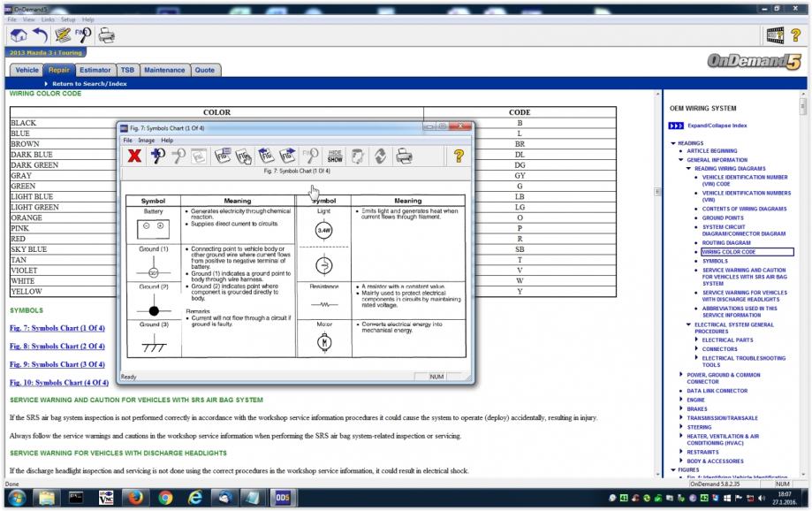Screen dimensions: 812x511
Task: Print the figure using the printer icon
Action: point(405,156)
